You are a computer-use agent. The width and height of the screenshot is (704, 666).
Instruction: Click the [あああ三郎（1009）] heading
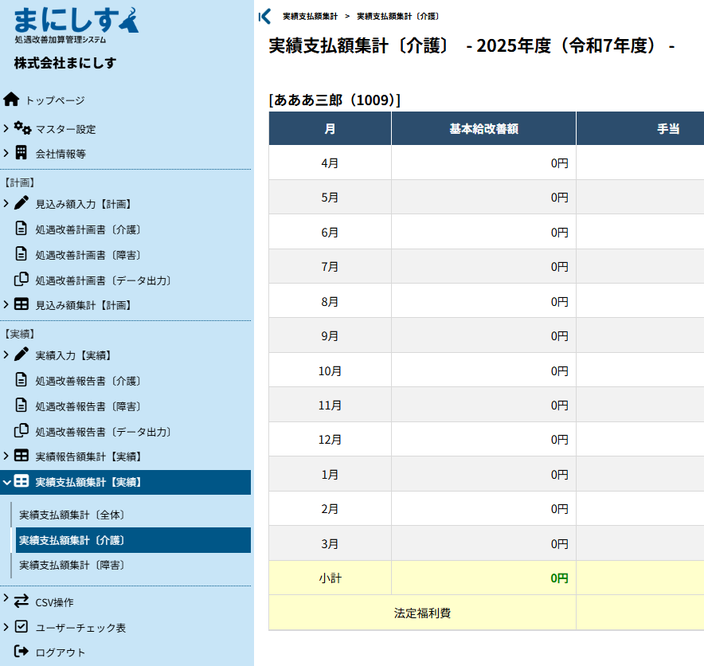coord(334,100)
